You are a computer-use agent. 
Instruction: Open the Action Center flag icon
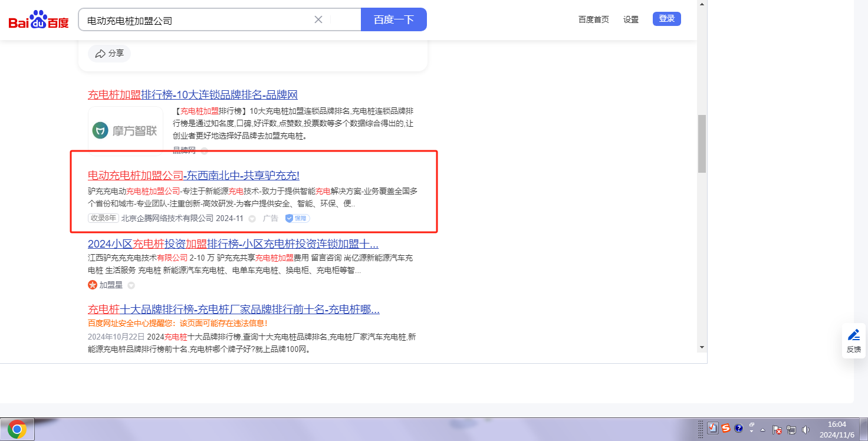pyautogui.click(x=777, y=430)
